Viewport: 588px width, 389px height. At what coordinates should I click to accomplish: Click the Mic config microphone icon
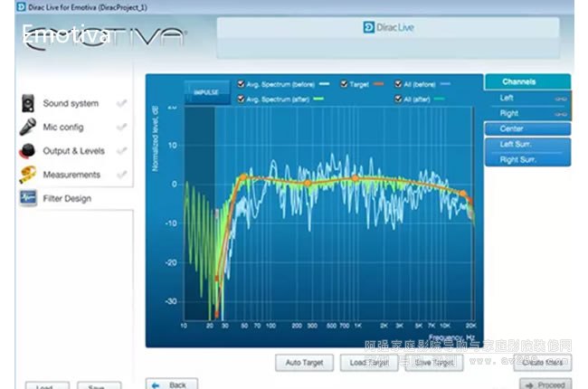tap(26, 128)
